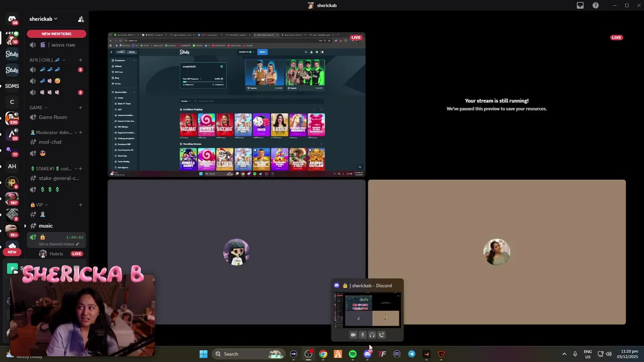Open the mod-chat text channel
The height and width of the screenshot is (362, 644).
click(56, 142)
